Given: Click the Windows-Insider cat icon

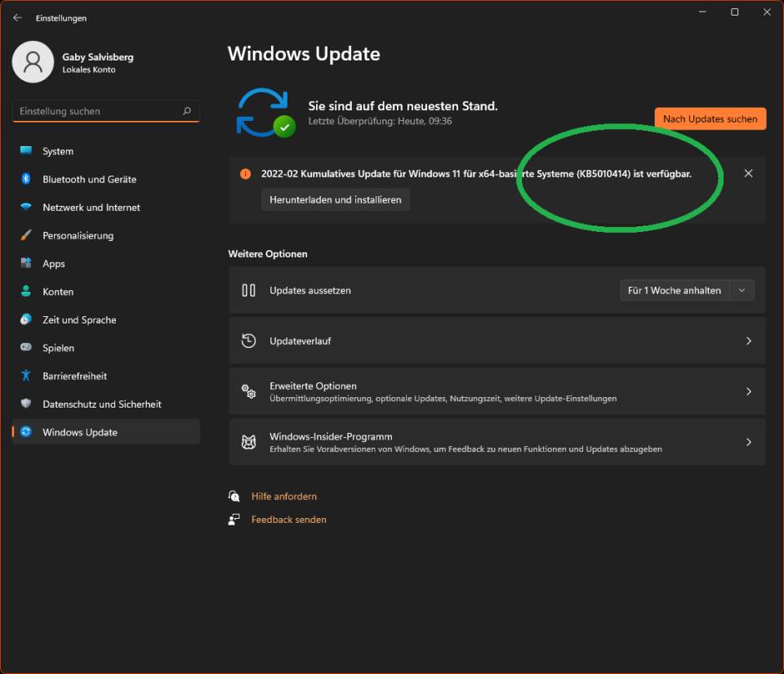Looking at the screenshot, I should click(x=248, y=442).
